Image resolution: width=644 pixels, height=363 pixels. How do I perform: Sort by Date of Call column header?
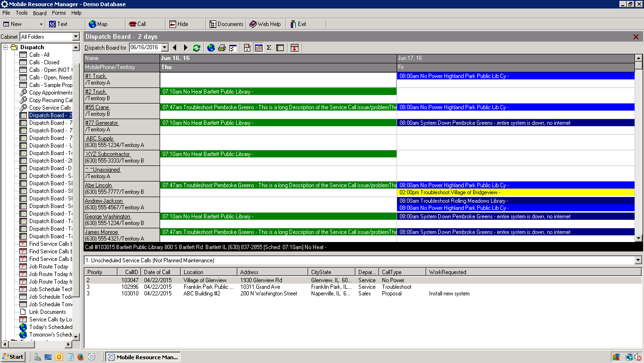coord(161,272)
